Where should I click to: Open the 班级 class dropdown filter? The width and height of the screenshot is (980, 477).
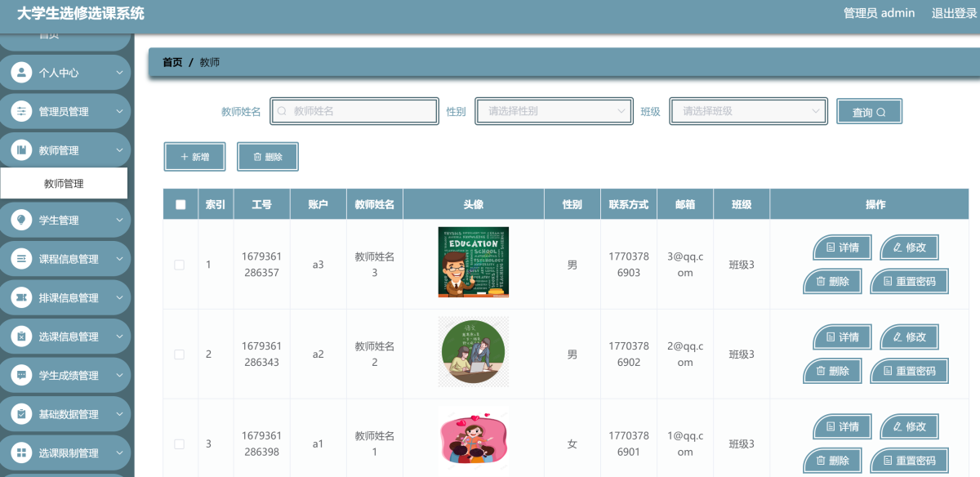tap(748, 112)
